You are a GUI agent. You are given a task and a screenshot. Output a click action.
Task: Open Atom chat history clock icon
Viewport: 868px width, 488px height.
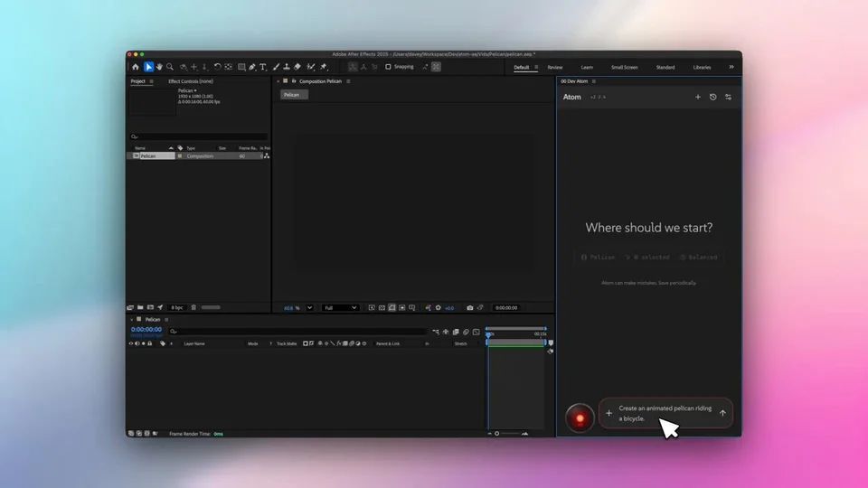pos(713,97)
